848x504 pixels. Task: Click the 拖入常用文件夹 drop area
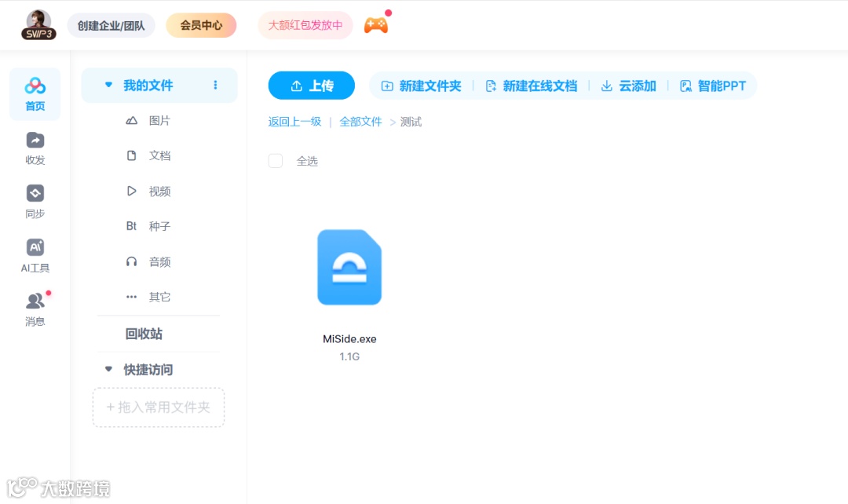pos(159,407)
